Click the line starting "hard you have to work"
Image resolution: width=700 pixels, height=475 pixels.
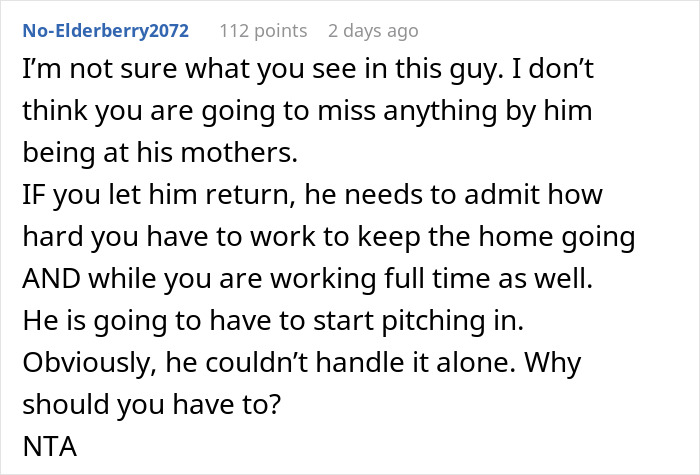pos(329,237)
